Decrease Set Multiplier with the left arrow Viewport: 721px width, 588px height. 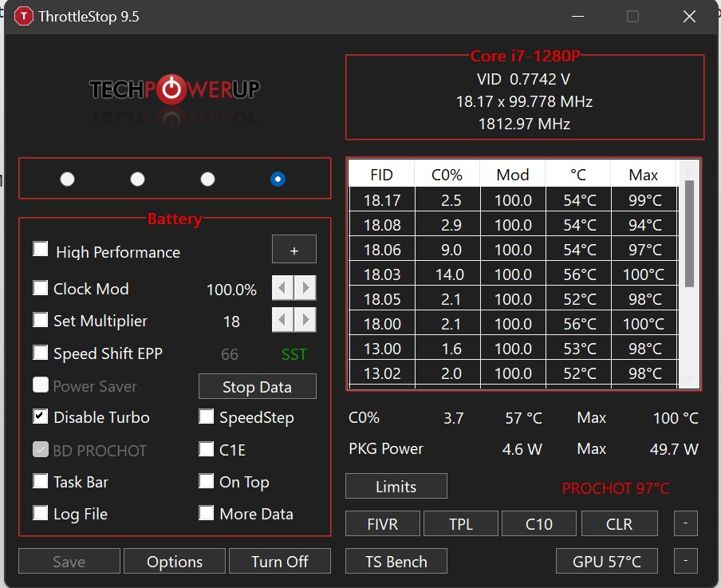coord(283,320)
